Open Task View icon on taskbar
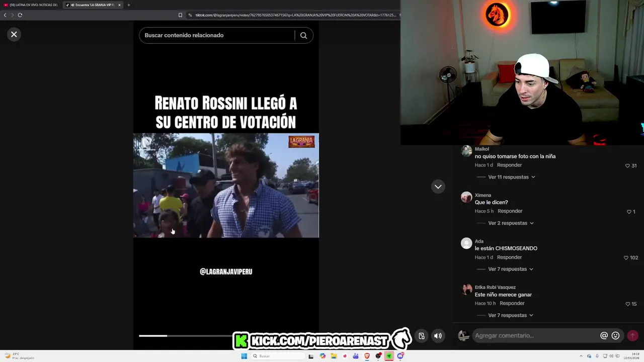The height and width of the screenshot is (362, 644). [311, 356]
